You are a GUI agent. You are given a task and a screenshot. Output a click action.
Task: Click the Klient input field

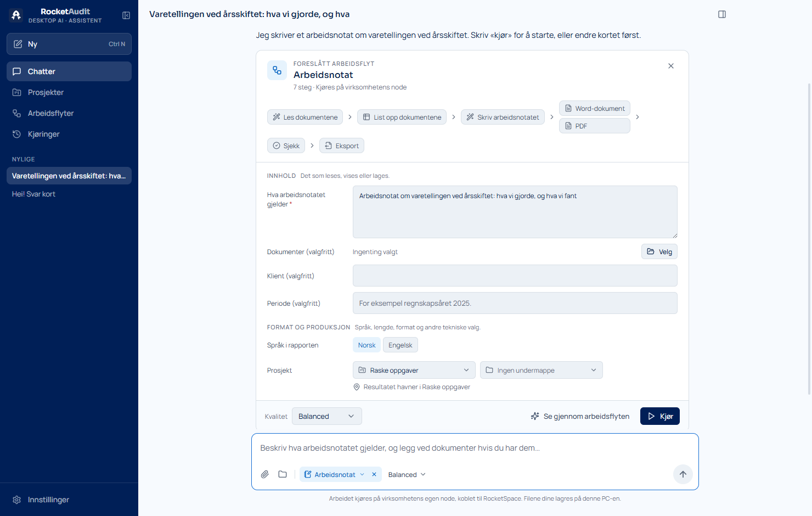tap(515, 276)
